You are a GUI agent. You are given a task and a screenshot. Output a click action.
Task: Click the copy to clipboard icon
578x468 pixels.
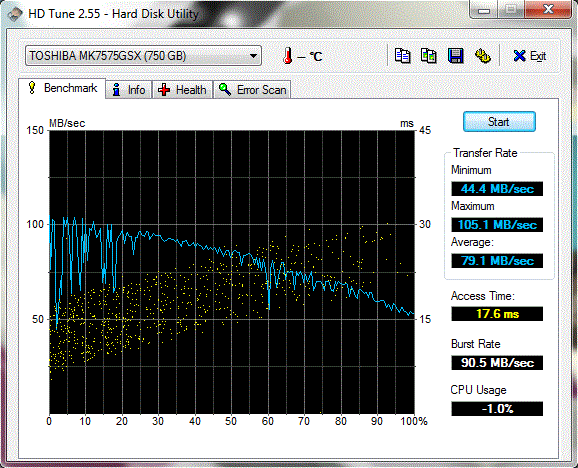pyautogui.click(x=402, y=56)
